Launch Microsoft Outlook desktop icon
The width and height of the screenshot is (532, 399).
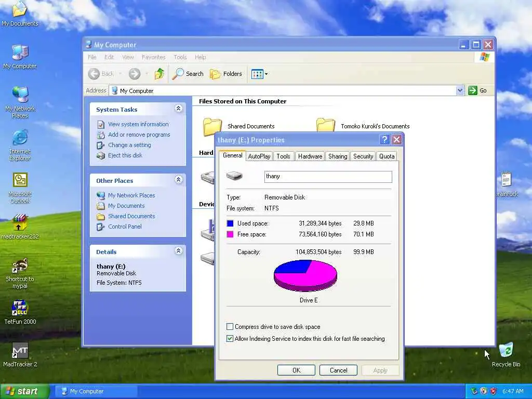point(20,188)
